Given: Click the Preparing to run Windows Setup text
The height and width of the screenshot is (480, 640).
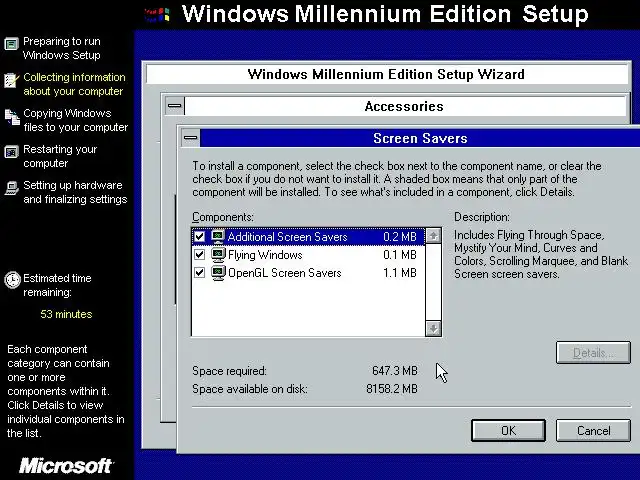Looking at the screenshot, I should (62, 48).
